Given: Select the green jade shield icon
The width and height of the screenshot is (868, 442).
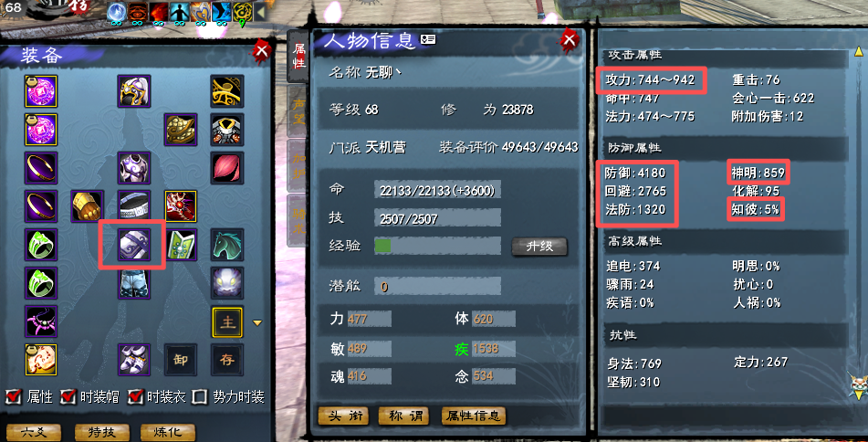Looking at the screenshot, I should pos(181,244).
